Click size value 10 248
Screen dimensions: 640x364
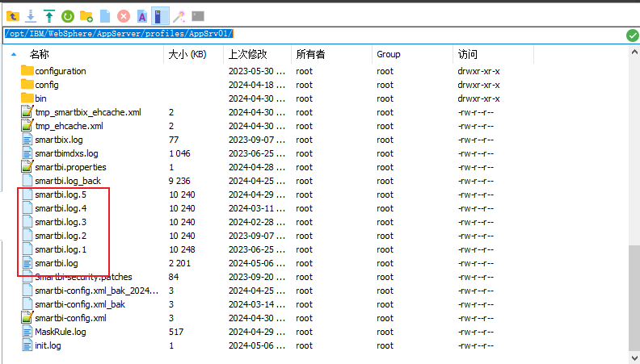[182, 249]
